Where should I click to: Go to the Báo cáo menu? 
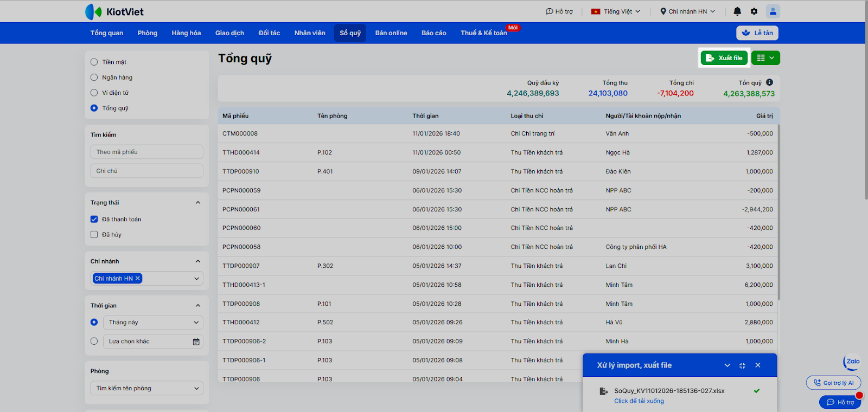click(433, 33)
